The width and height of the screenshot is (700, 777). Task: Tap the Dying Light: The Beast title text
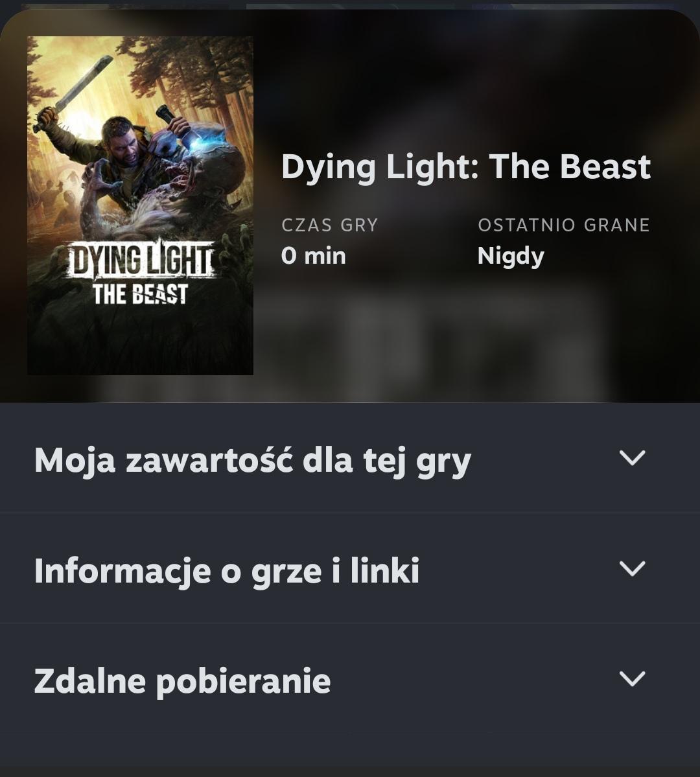[x=465, y=167]
